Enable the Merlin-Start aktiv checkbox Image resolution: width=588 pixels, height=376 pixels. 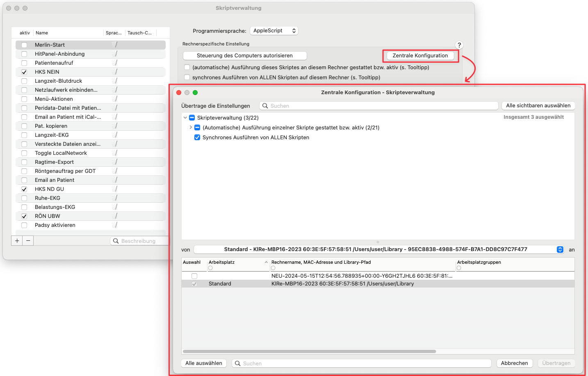coord(24,45)
